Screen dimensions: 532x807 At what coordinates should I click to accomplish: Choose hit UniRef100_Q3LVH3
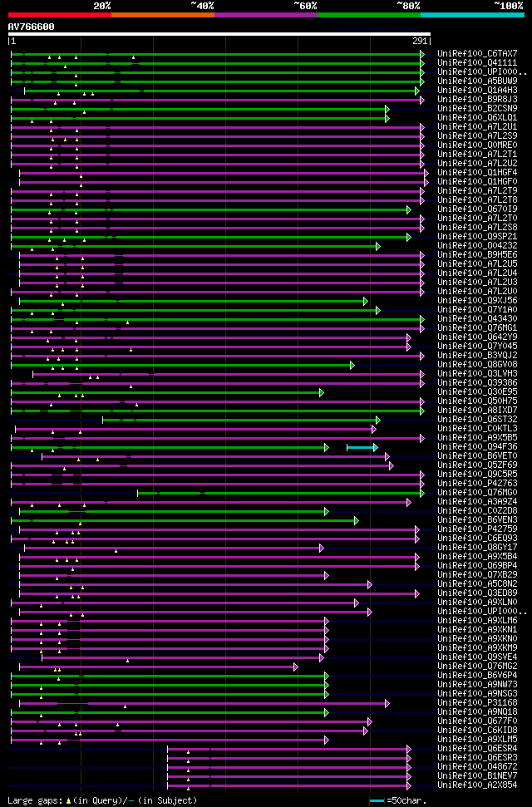coord(477,374)
